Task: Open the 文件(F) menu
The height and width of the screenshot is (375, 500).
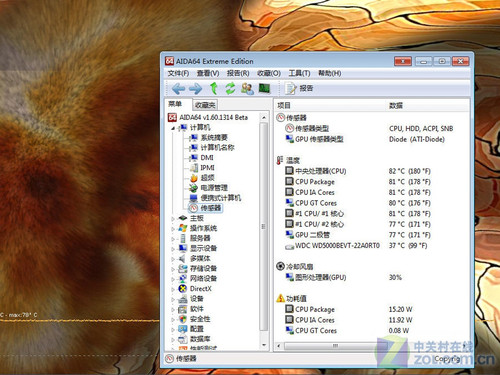Action: (178, 73)
